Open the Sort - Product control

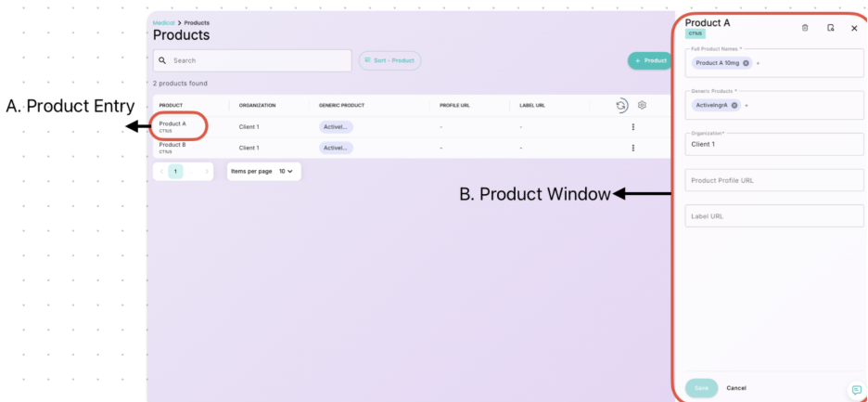(389, 60)
